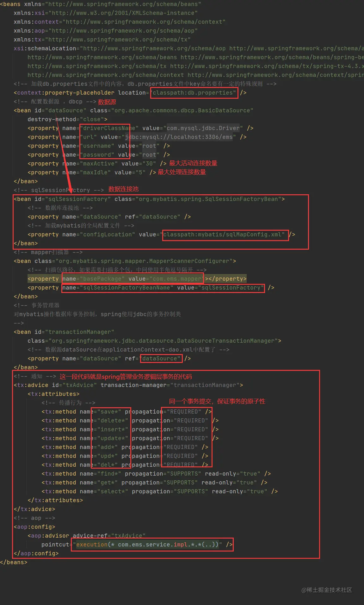
Task: Click maxIdle value "5"
Action: [x=140, y=172]
